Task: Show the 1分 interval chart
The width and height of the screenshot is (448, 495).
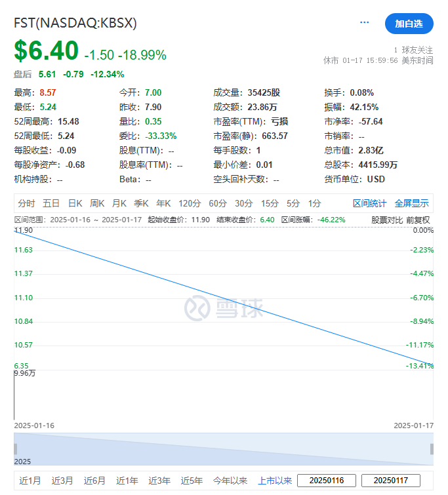Action: pos(314,203)
